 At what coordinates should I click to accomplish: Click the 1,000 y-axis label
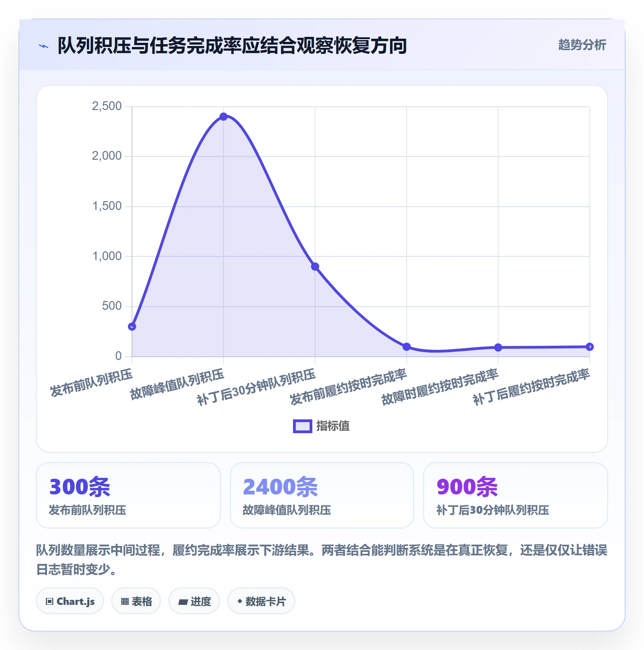click(107, 256)
